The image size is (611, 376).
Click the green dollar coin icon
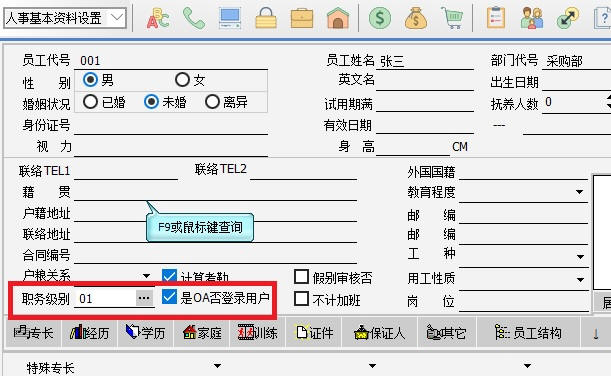(380, 18)
